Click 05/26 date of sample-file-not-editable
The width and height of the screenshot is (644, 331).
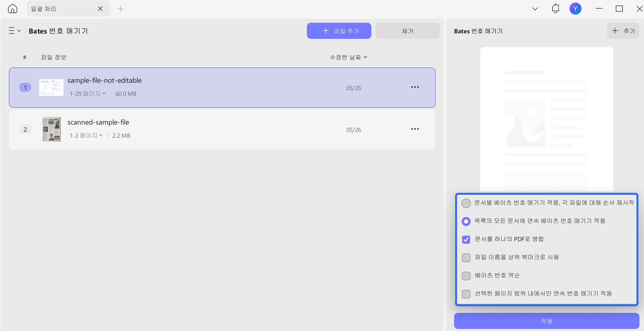pos(353,88)
